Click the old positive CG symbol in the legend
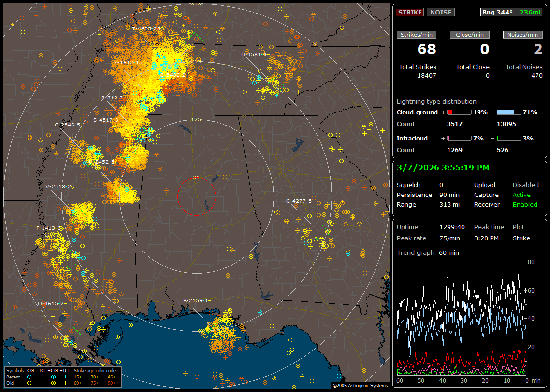This screenshot has width=550, height=392. (x=54, y=382)
